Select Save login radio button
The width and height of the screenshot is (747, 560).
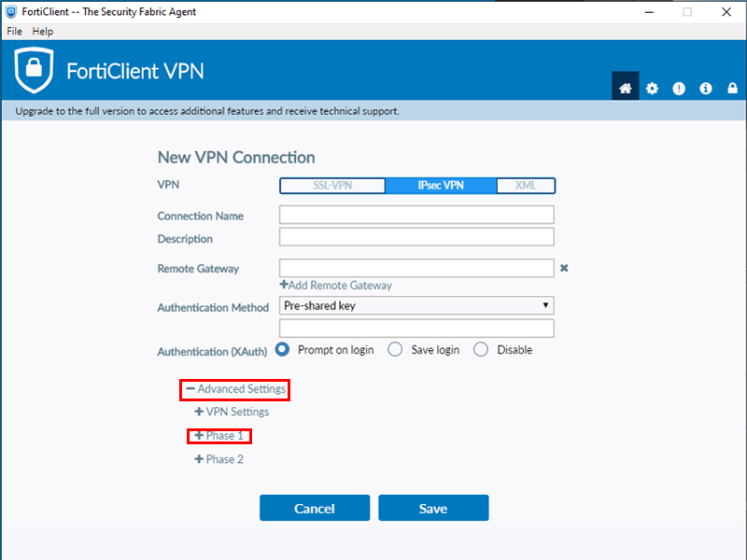[395, 349]
